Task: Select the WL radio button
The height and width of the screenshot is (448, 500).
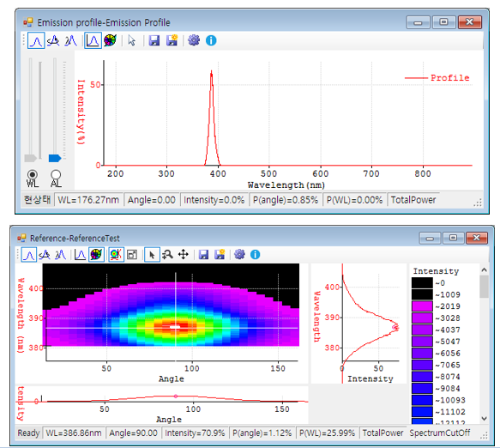Action: [33, 174]
